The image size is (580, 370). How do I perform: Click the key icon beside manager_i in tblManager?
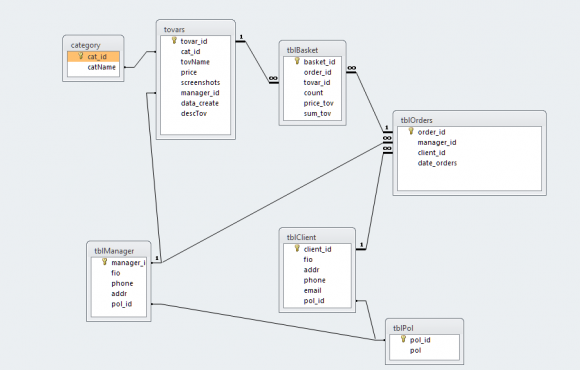tap(105, 262)
